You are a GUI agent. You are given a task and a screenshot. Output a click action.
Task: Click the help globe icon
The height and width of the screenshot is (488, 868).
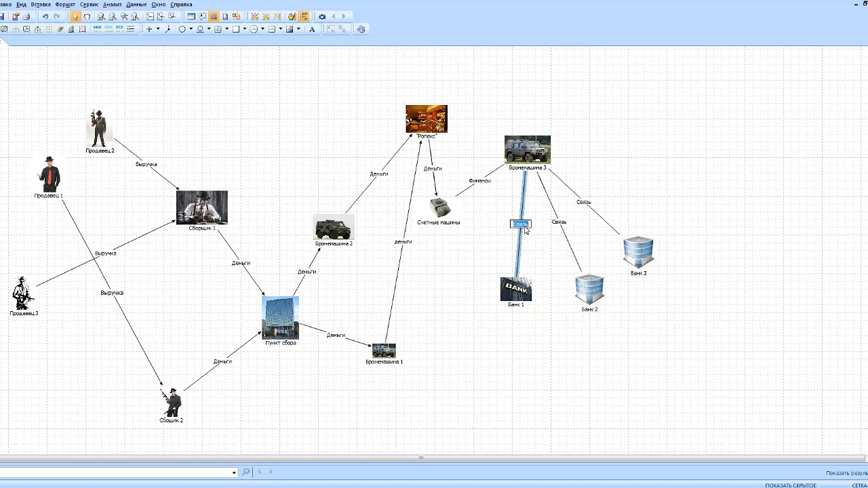click(361, 29)
